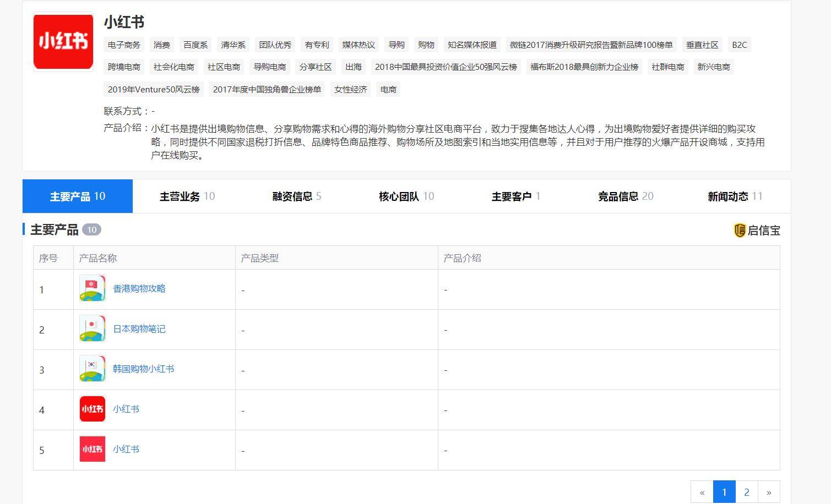Click the 社会化电商 tag
The image size is (831, 504).
tap(174, 67)
